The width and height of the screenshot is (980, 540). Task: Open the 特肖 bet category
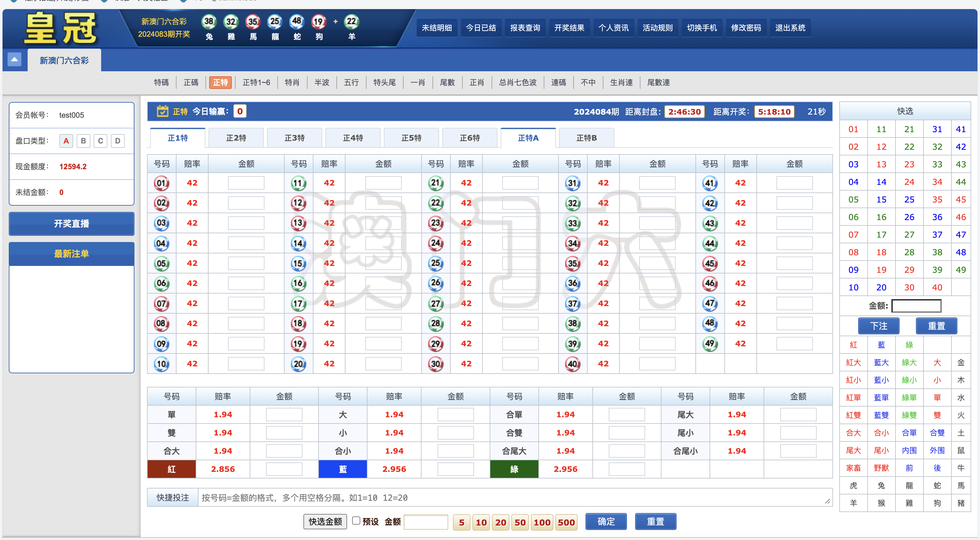pos(292,82)
